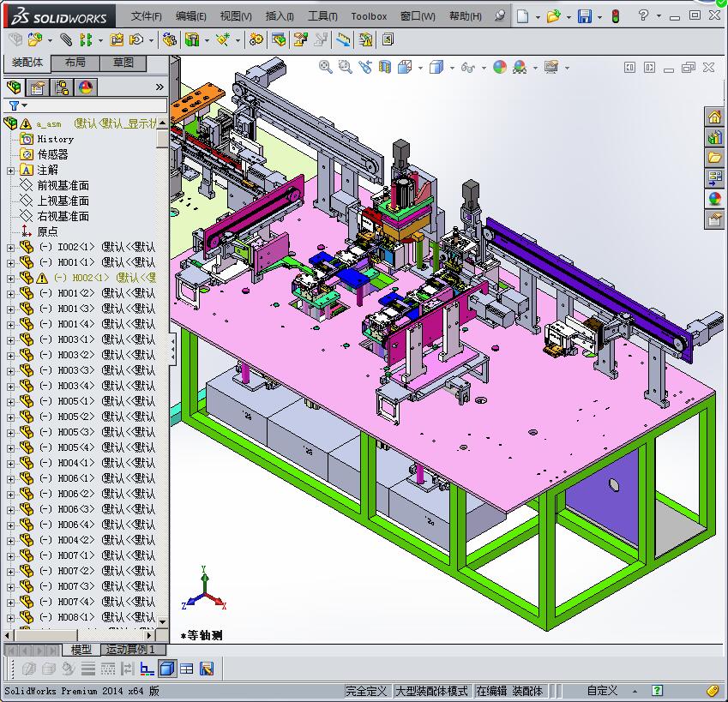Click the Section View icon above the model
The width and height of the screenshot is (728, 702).
384,67
